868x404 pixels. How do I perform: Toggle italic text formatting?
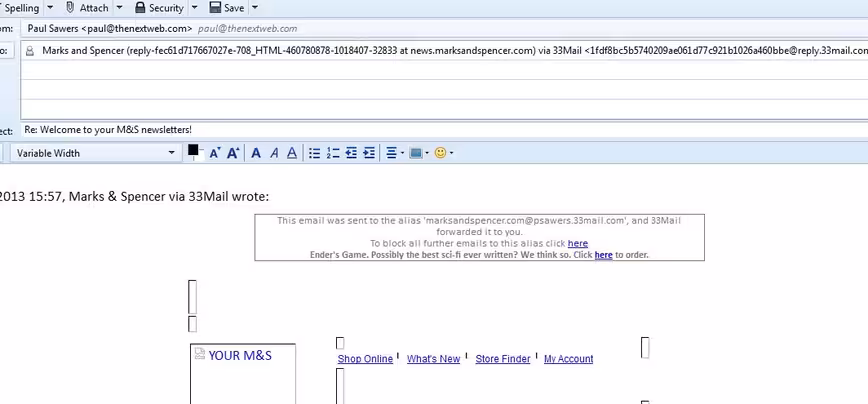tap(274, 153)
